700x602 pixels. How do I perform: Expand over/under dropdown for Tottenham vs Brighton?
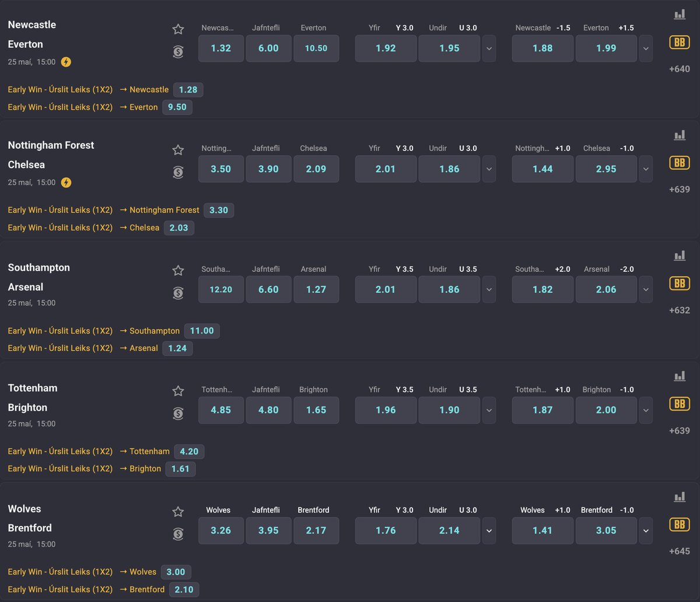[489, 410]
